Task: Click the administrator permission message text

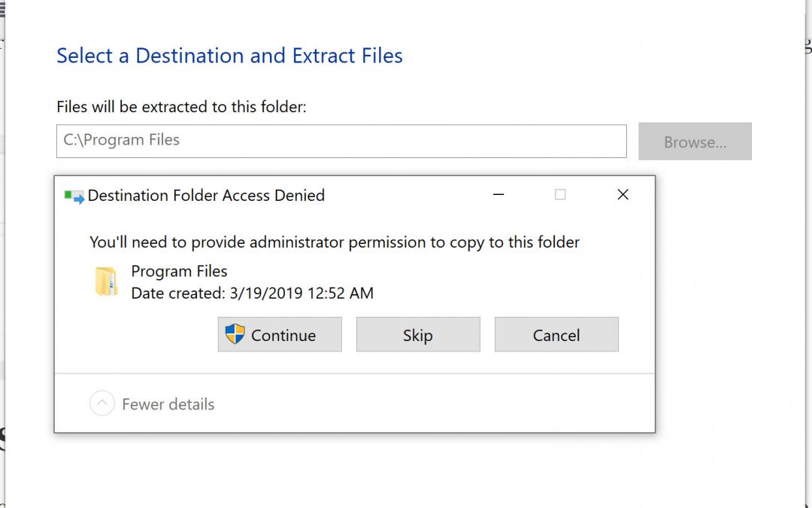Action: pos(335,242)
